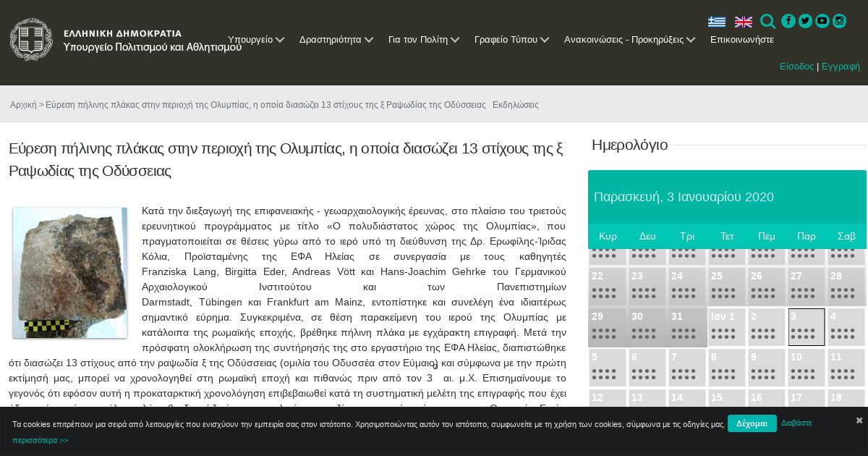Image resolution: width=868 pixels, height=456 pixels.
Task: Click the Ημερολόγιο heading
Action: (629, 145)
